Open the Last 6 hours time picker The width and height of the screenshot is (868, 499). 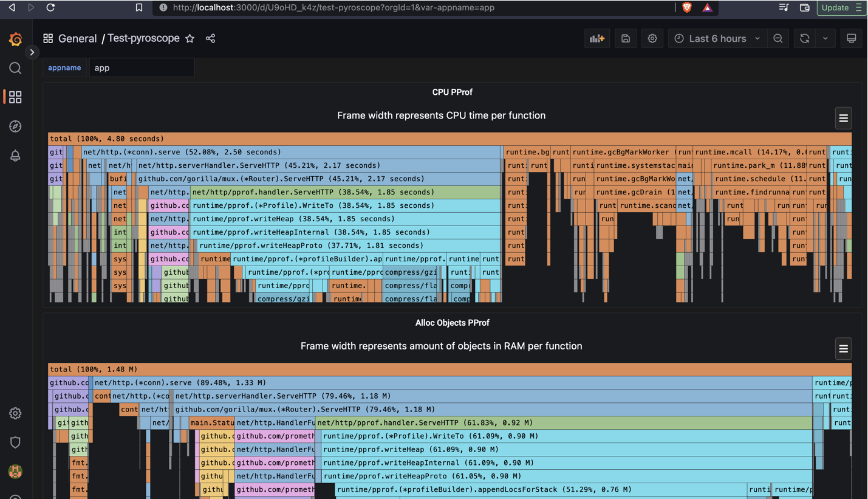717,38
